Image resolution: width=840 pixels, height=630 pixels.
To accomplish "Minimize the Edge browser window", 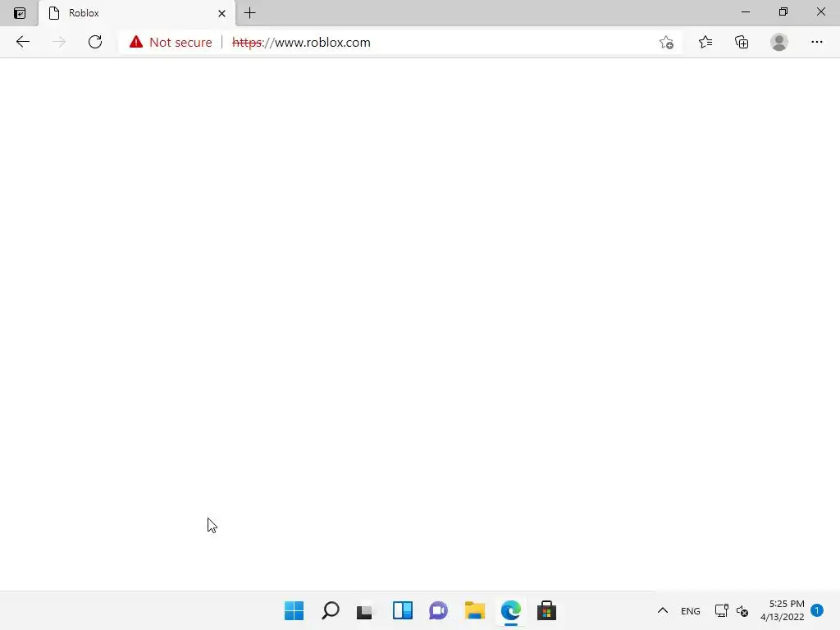I will point(745,11).
